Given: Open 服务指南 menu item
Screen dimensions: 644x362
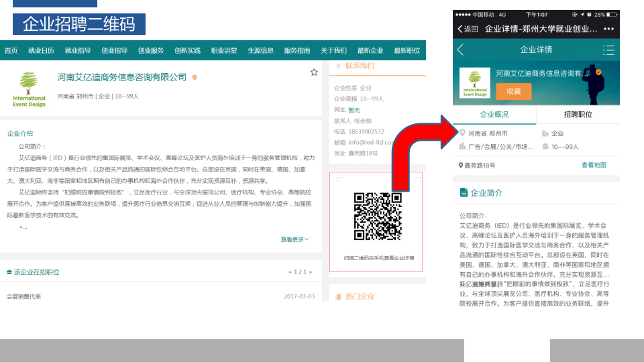Looking at the screenshot, I should click(x=297, y=50).
